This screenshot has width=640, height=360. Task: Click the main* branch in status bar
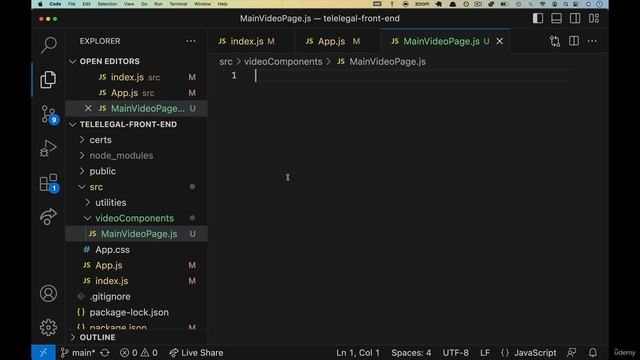[x=78, y=353]
